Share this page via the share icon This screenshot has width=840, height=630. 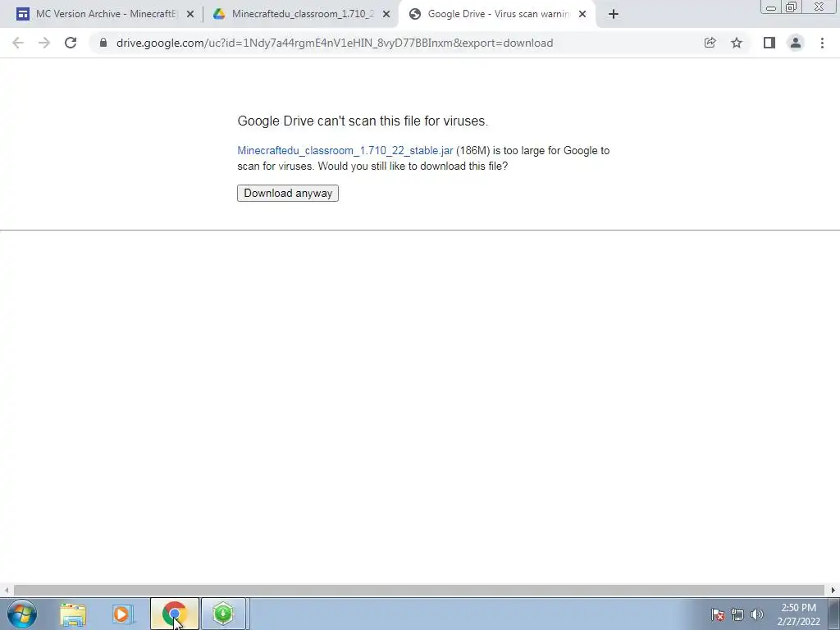tap(710, 43)
